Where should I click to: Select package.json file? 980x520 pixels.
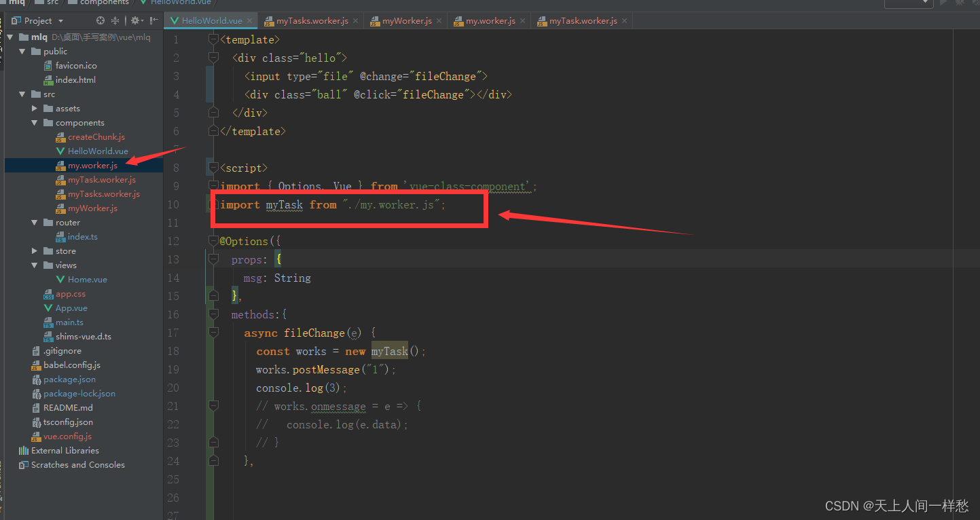64,379
